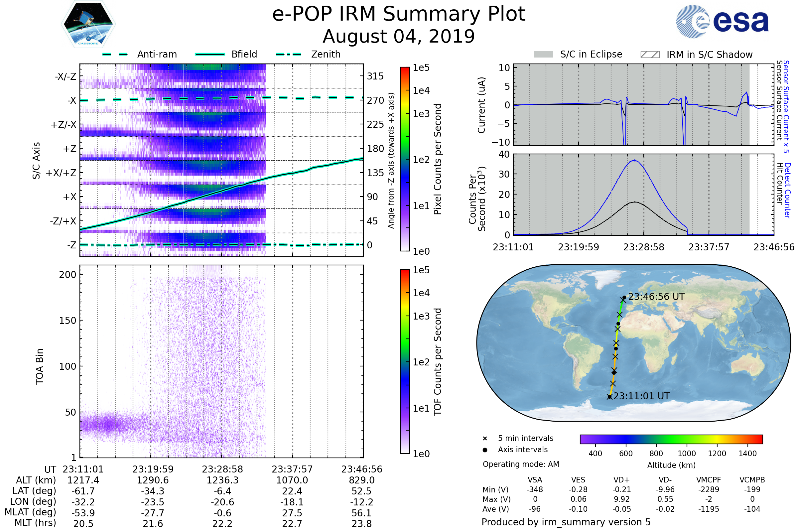Image resolution: width=798 pixels, height=532 pixels.
Task: Click the Anti-ram dashed line legend marker
Action: tap(115, 54)
